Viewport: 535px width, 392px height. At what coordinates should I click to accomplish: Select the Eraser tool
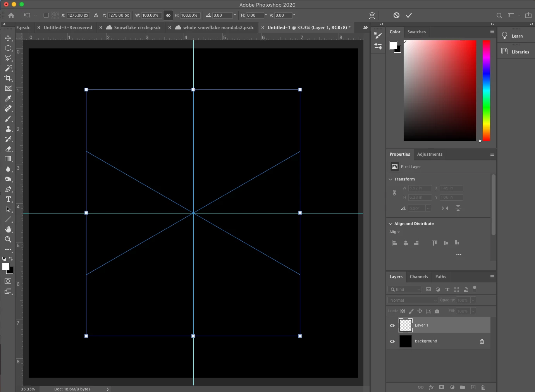8,149
